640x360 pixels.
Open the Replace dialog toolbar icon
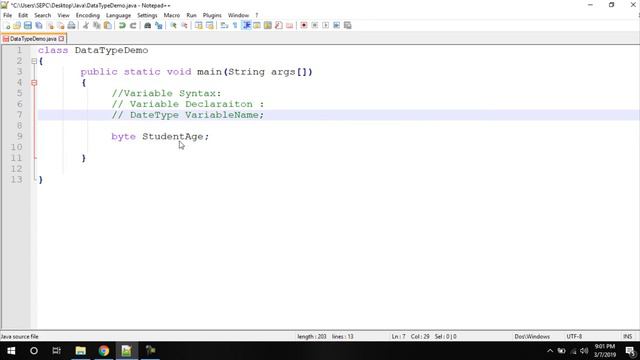pos(158,25)
